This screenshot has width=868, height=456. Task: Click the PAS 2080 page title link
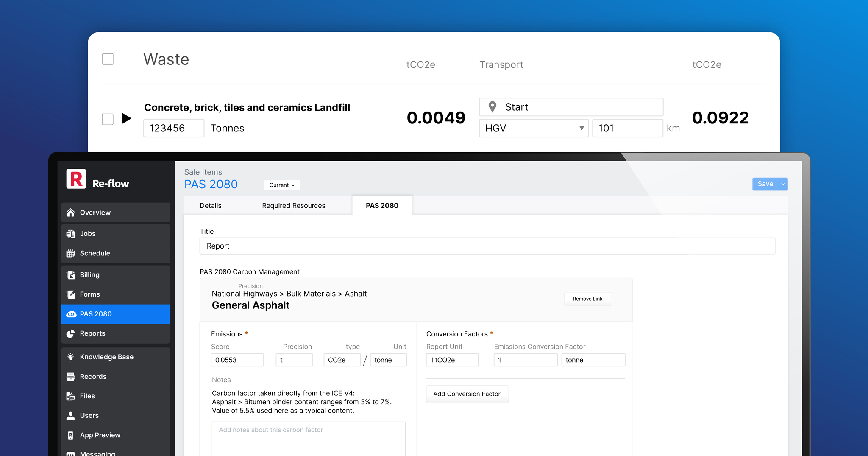[x=211, y=185]
